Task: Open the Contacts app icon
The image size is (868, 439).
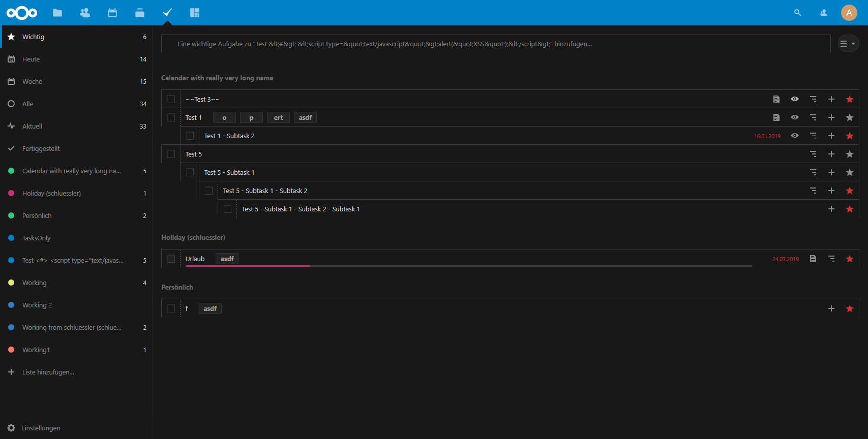Action: tap(85, 13)
